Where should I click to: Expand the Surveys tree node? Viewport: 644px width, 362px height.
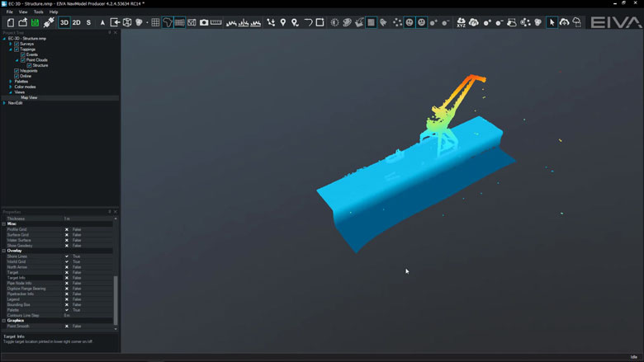11,44
